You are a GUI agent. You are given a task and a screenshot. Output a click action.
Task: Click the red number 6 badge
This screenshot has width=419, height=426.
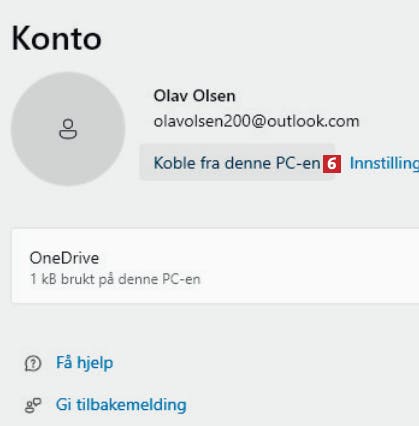pos(332,164)
